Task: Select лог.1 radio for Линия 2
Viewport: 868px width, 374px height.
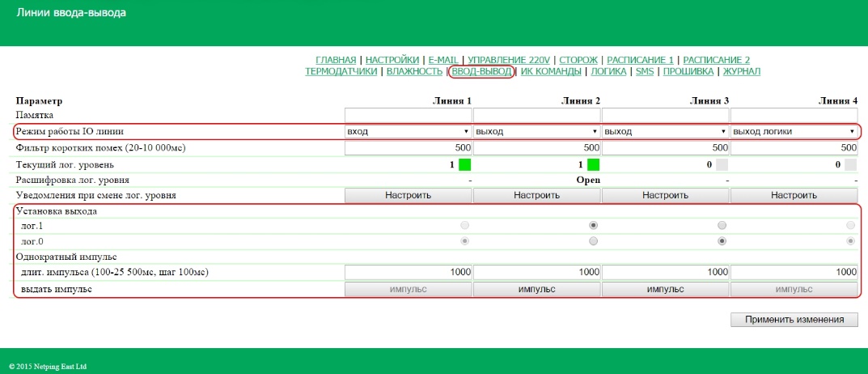Action: [x=594, y=225]
